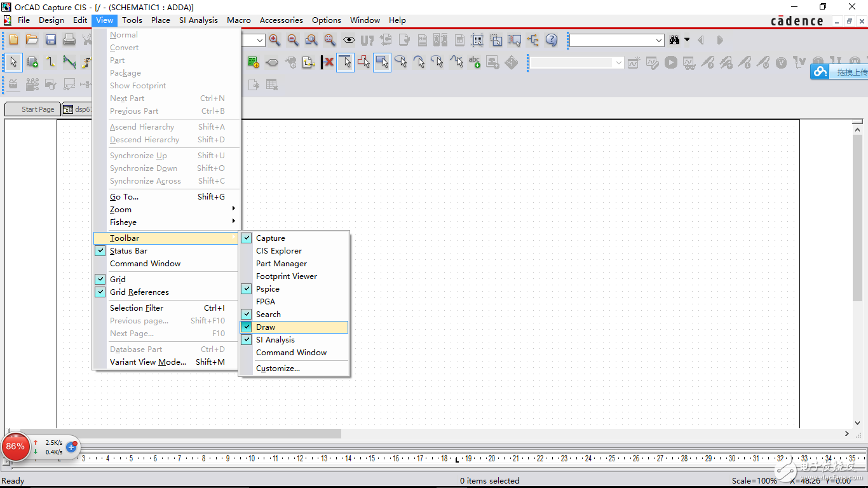Select the Place Bus tool
This screenshot has height=488, width=868.
point(69,62)
